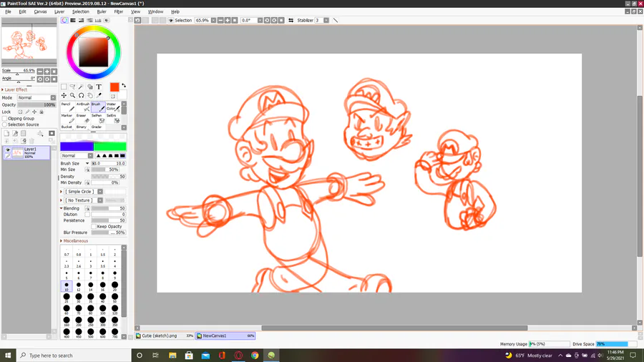Select the Move tool
The width and height of the screenshot is (644, 362).
(64, 95)
